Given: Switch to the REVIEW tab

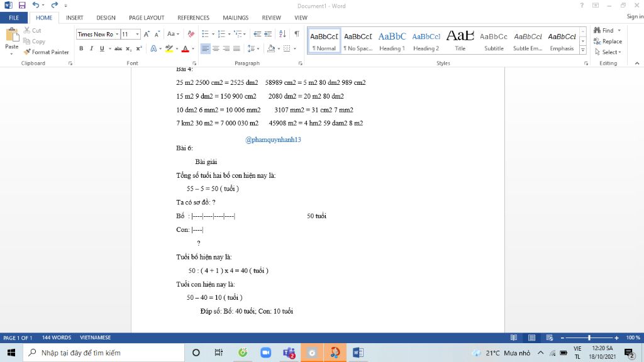Looking at the screenshot, I should (271, 18).
